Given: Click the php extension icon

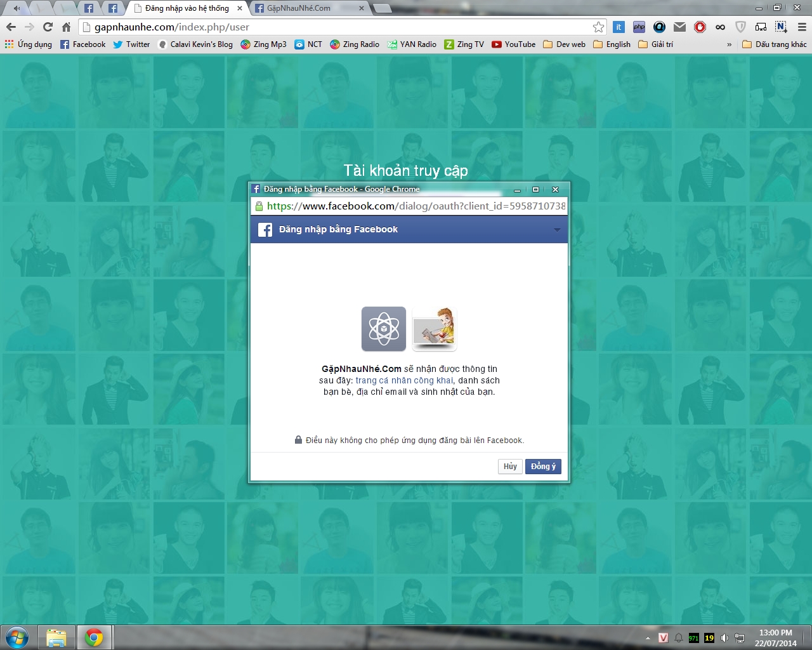Looking at the screenshot, I should (x=639, y=27).
